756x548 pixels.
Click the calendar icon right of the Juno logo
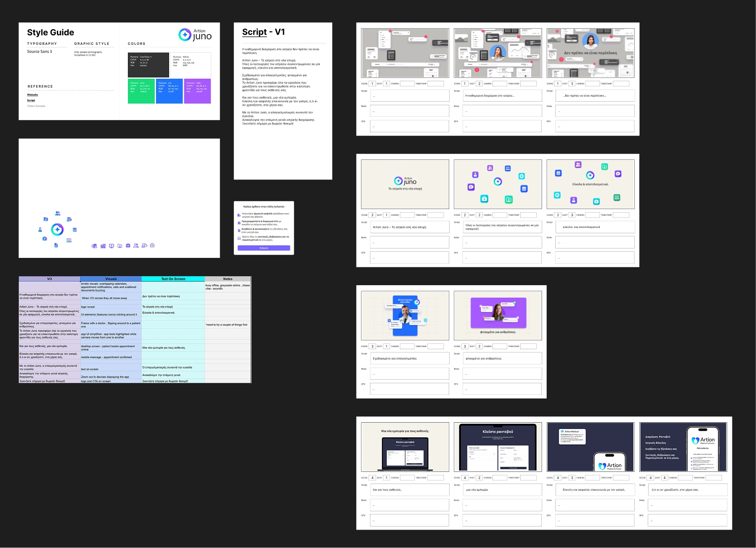[75, 230]
